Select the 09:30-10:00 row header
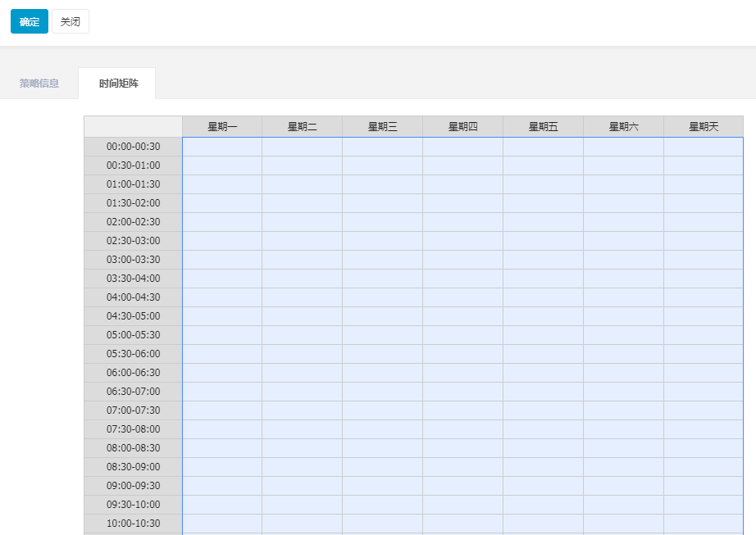 [x=134, y=504]
